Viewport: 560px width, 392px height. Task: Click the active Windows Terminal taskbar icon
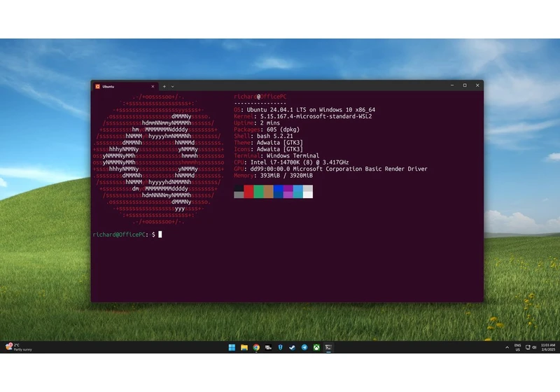pos(328,347)
